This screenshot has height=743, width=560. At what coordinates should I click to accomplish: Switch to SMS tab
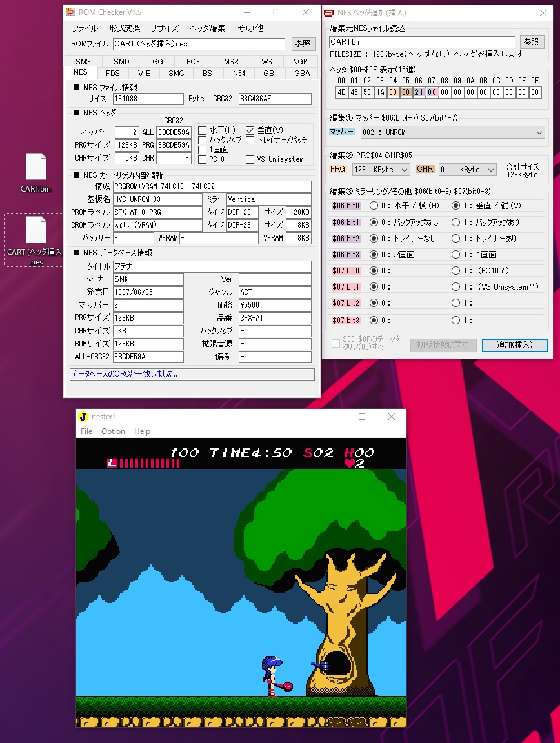pos(83,62)
